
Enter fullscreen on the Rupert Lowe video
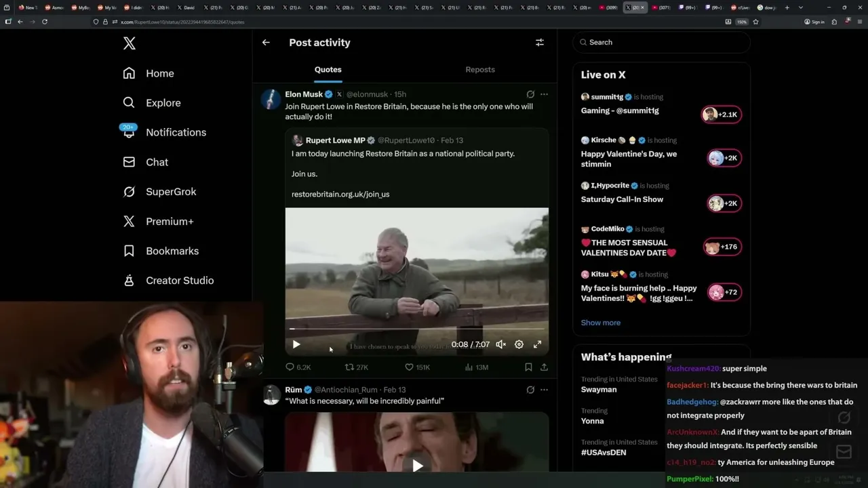click(537, 344)
